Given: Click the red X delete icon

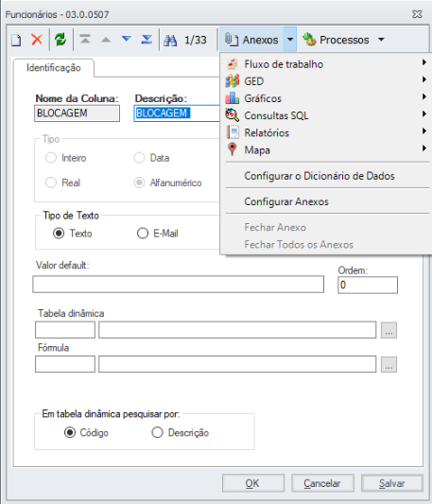Looking at the screenshot, I should 37,40.
